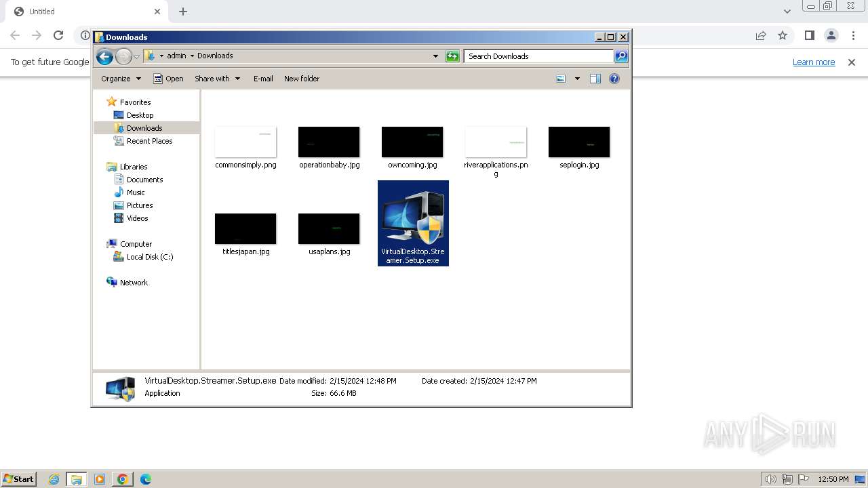Bookmark this page with the star

point(783,35)
